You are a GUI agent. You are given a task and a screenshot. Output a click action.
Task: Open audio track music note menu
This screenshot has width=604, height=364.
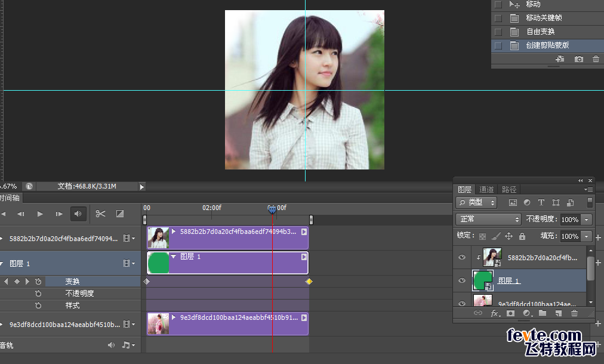point(128,345)
